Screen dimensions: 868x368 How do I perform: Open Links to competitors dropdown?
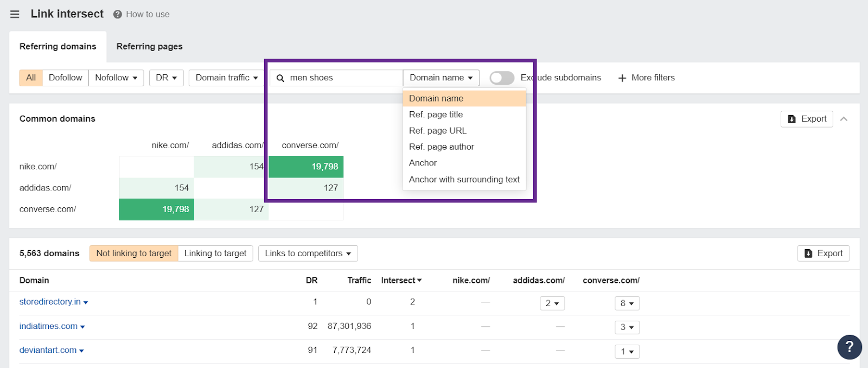(x=308, y=253)
